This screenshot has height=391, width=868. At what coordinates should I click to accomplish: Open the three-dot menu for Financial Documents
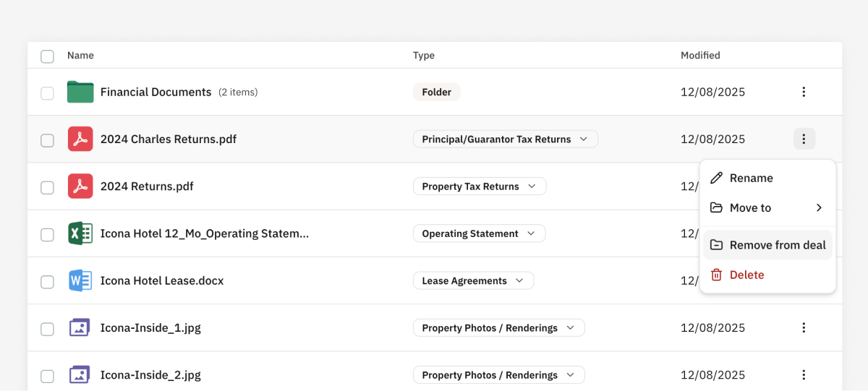click(804, 92)
